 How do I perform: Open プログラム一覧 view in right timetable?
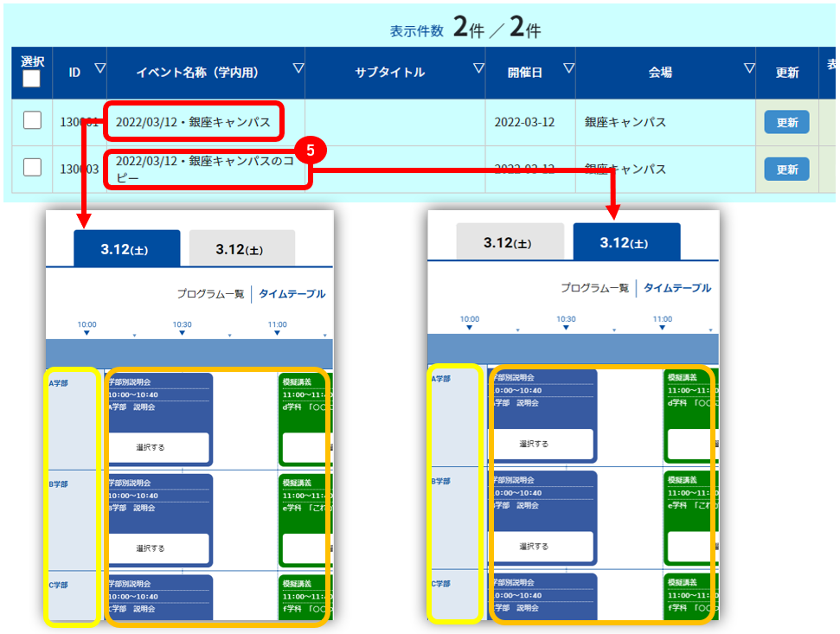(x=594, y=288)
